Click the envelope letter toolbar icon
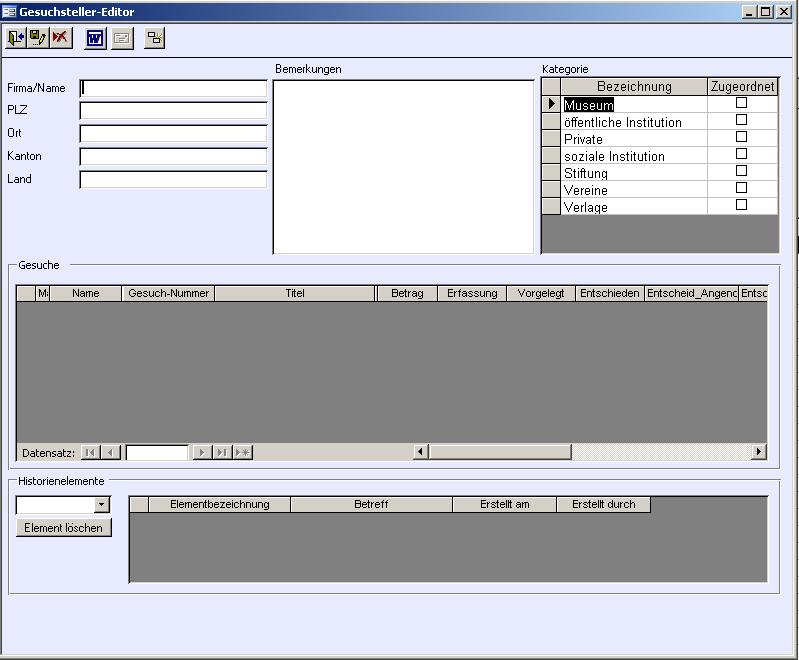This screenshot has height=660, width=799. (x=121, y=38)
